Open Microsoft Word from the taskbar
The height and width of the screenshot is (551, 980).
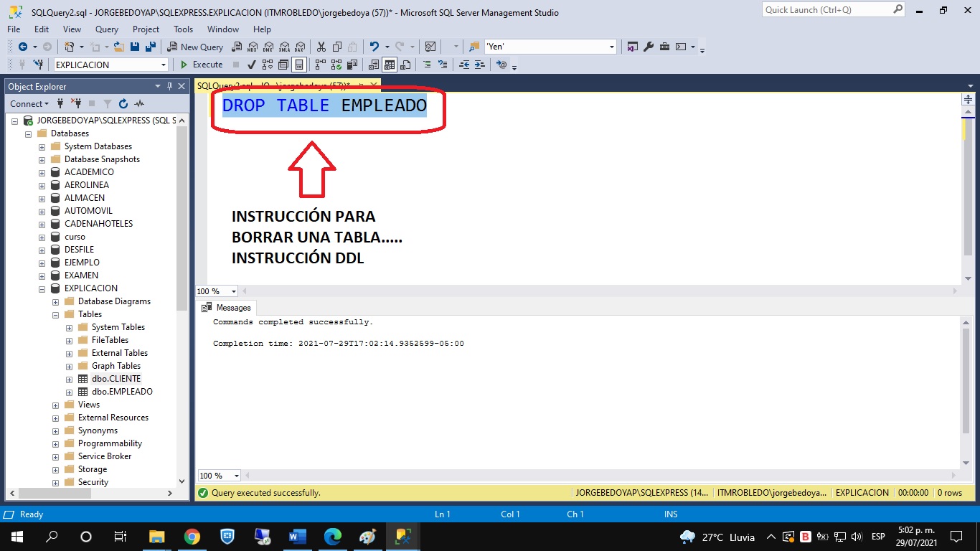click(x=297, y=537)
